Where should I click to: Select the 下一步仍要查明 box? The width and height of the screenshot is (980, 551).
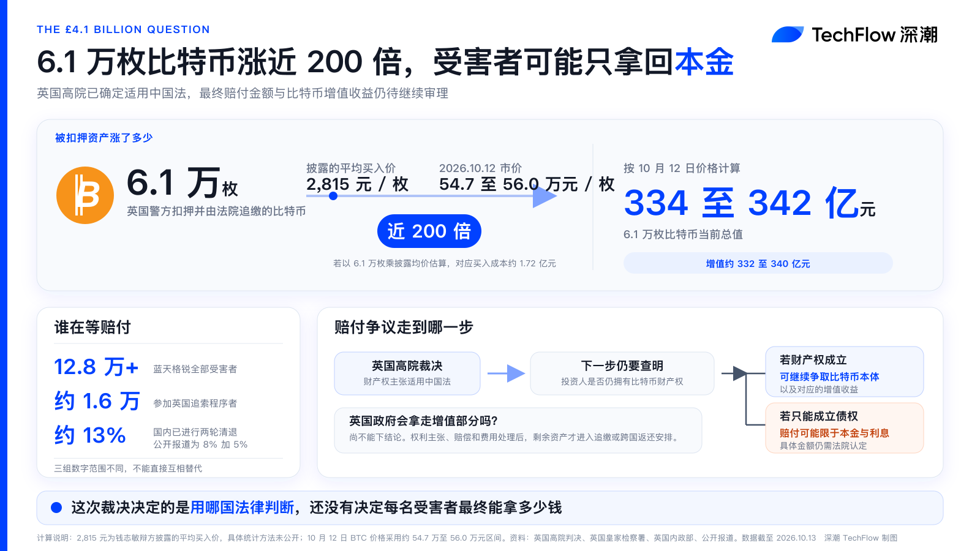click(x=622, y=373)
